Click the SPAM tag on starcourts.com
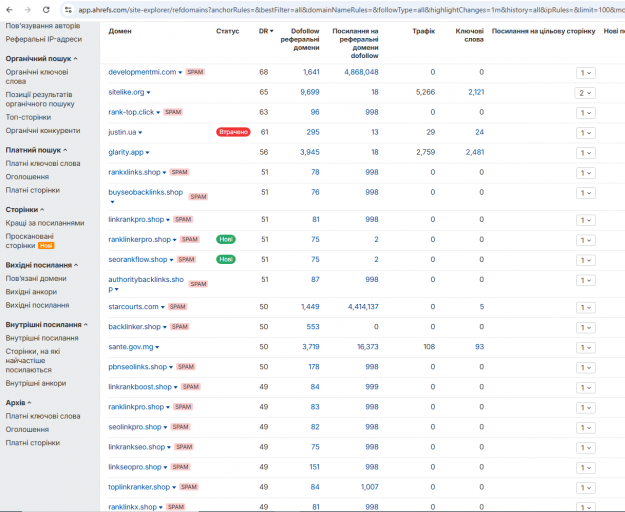Screen dimensions: 625x512 [x=177, y=307]
